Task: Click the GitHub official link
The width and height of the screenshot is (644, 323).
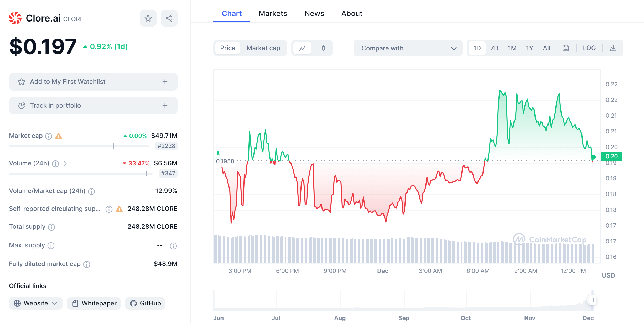Action: tap(145, 303)
